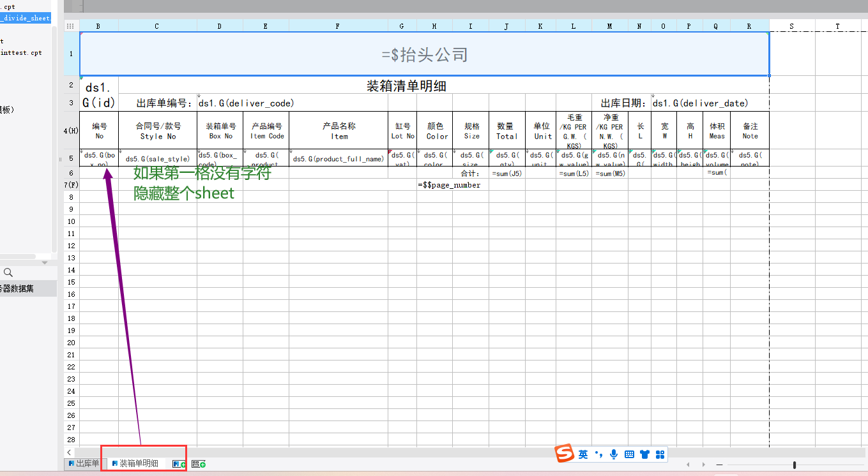Click the microphone voice input icon

click(x=614, y=454)
